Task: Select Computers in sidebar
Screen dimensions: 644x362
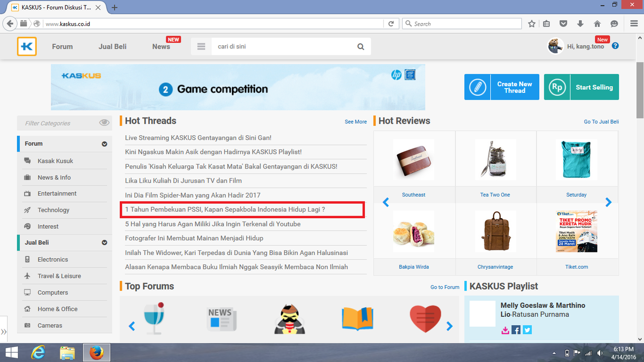Action: coord(53,293)
